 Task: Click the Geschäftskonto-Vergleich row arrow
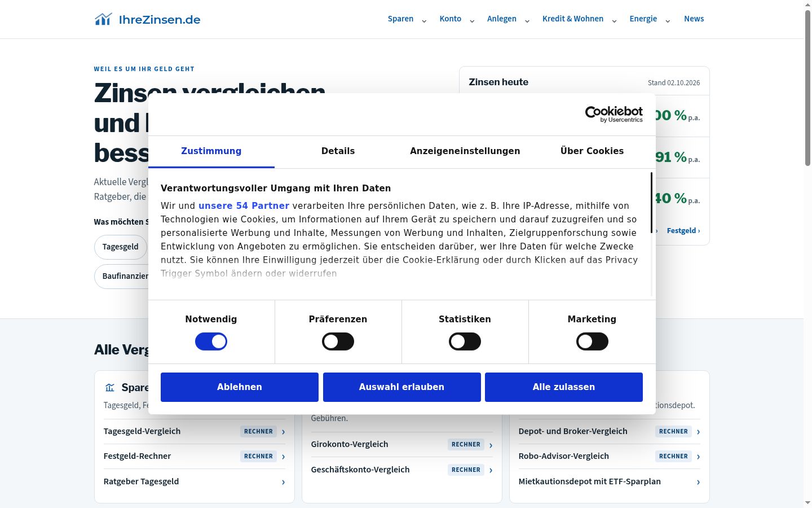click(x=491, y=470)
